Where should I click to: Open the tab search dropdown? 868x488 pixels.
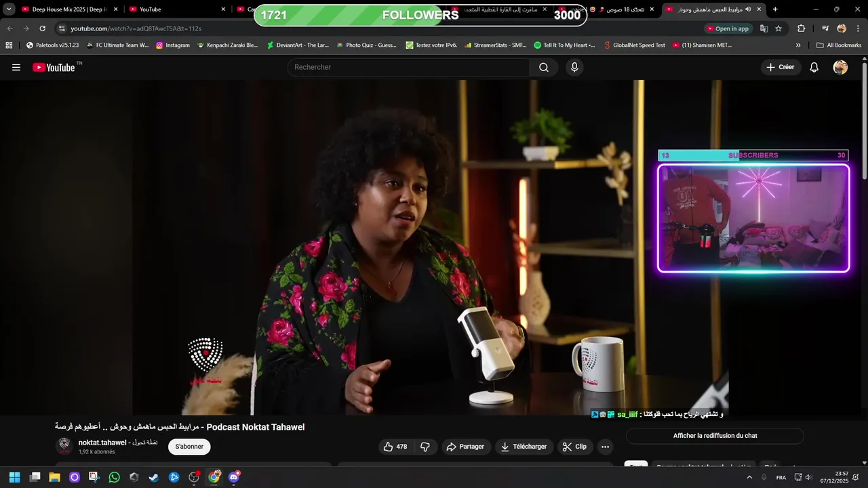(x=9, y=9)
